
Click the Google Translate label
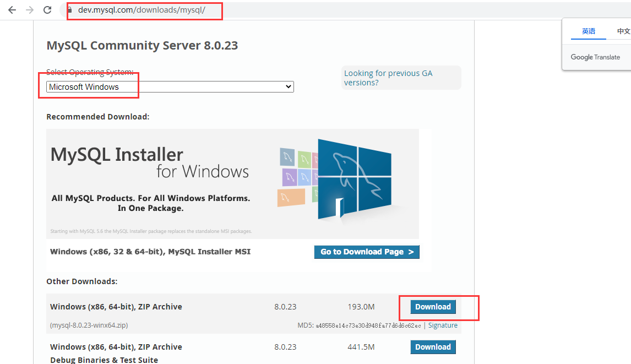click(x=595, y=57)
